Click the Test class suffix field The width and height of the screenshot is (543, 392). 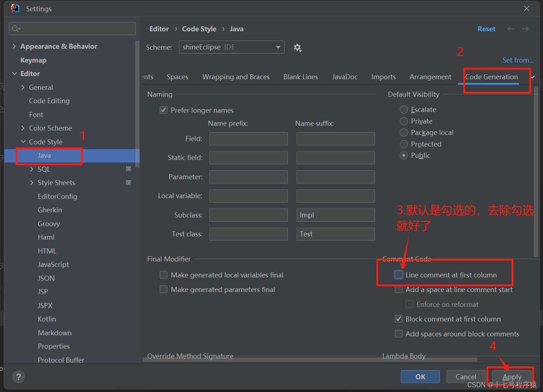(x=336, y=234)
